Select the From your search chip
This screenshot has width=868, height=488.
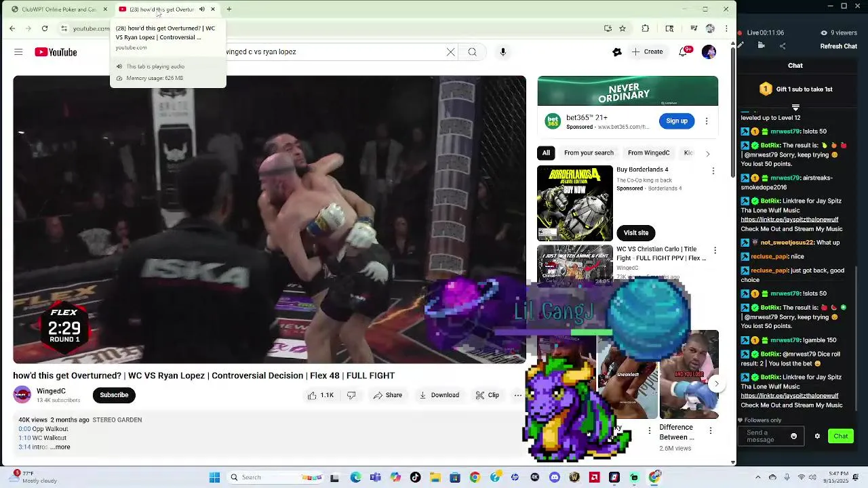pyautogui.click(x=589, y=152)
